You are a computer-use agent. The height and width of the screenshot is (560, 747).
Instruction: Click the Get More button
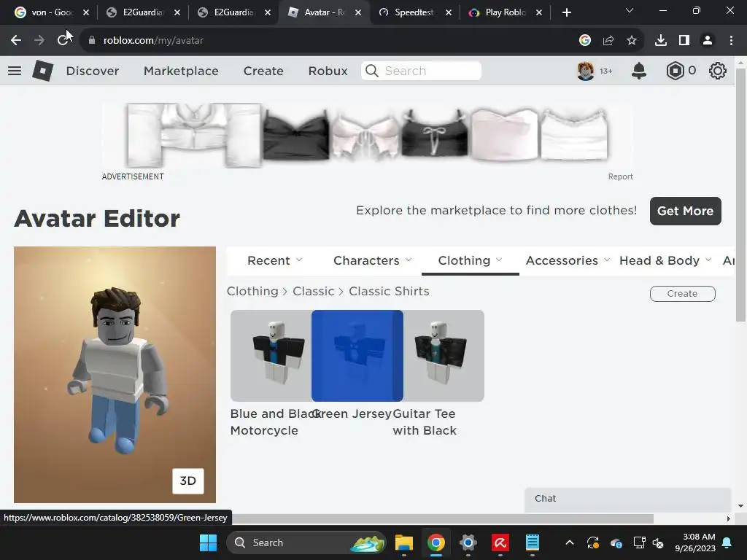(686, 211)
